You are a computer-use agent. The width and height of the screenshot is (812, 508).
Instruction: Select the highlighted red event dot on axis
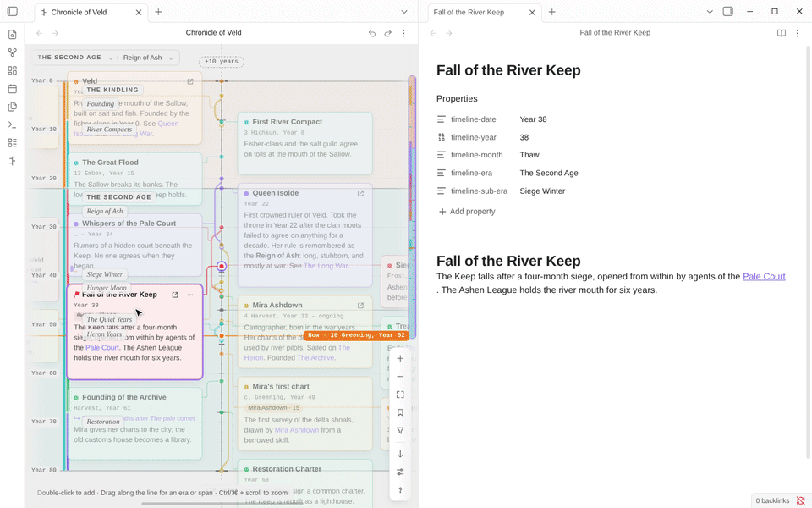pos(222,266)
